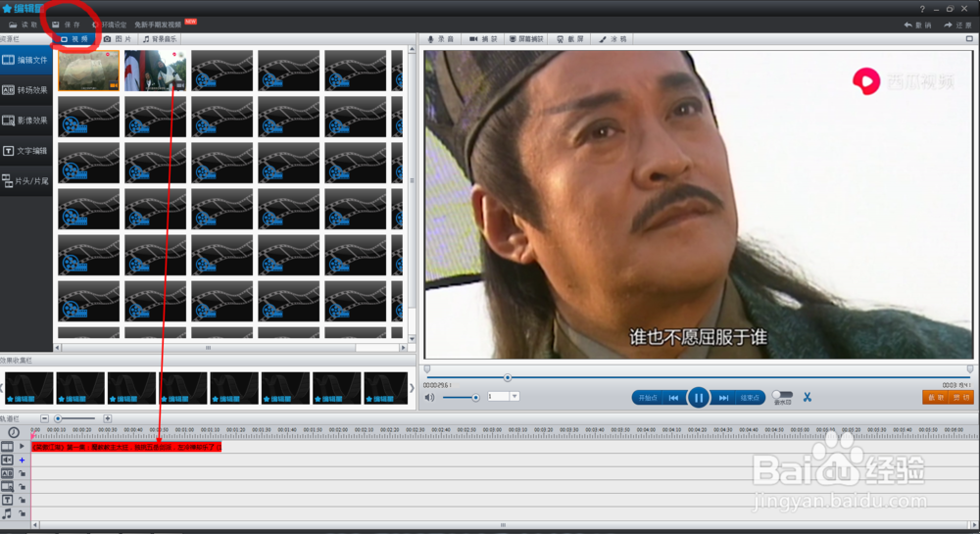This screenshot has width=980, height=534.
Task: Select 片头/片尾 intro/outro in the sidebar
Action: (25, 181)
